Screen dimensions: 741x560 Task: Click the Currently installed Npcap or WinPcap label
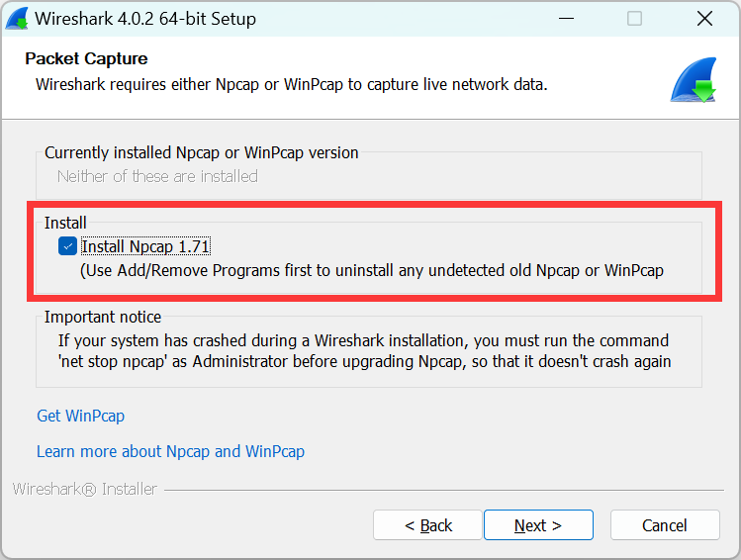[202, 152]
